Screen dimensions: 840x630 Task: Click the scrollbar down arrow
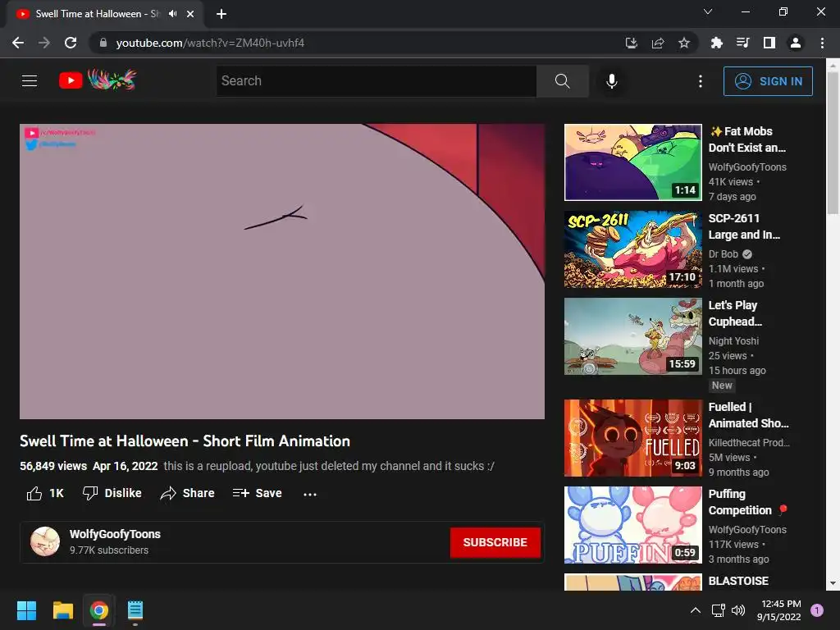click(833, 583)
